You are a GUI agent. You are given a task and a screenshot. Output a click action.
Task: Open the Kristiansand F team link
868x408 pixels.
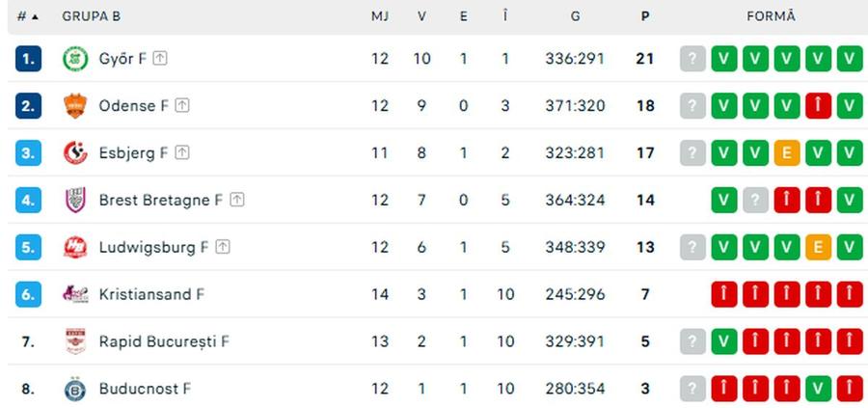click(151, 294)
